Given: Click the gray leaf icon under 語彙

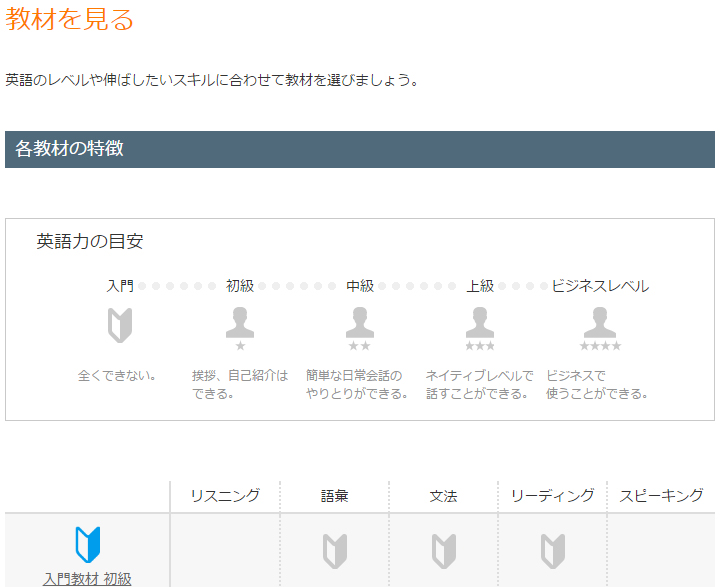Looking at the screenshot, I should point(335,551).
